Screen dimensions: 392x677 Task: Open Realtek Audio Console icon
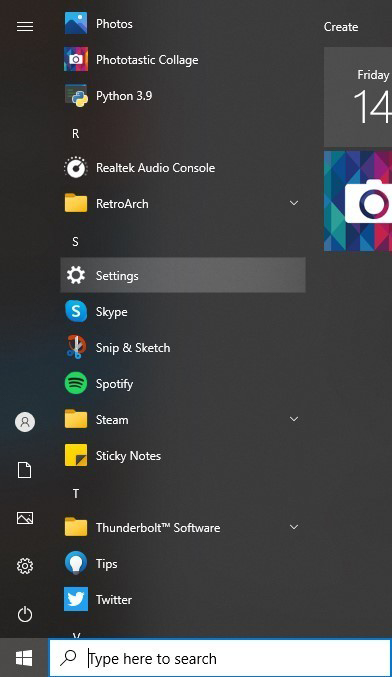pyautogui.click(x=76, y=168)
